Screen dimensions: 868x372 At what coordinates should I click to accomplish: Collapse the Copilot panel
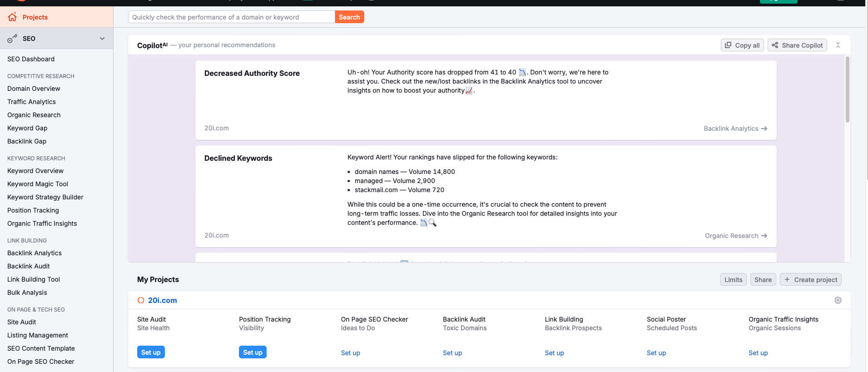click(838, 45)
